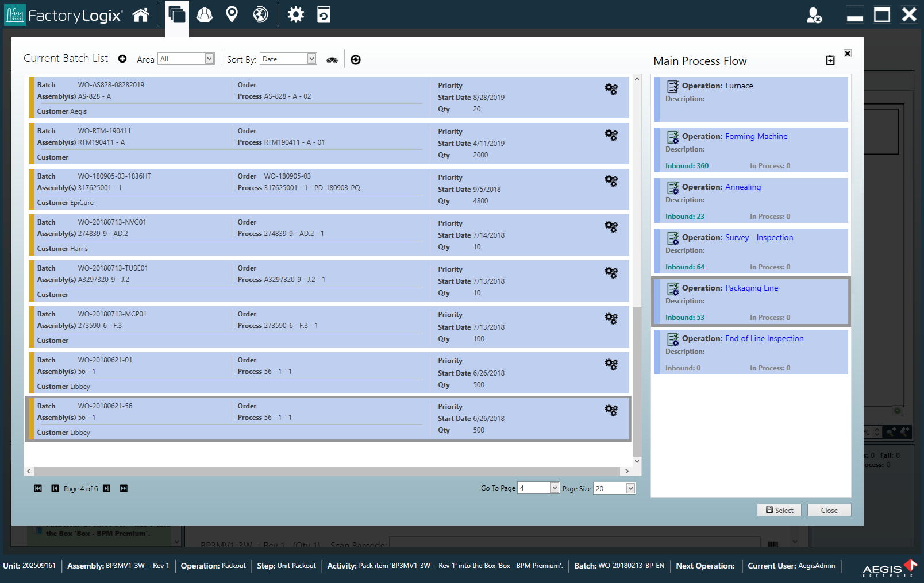Open the Sort By dropdown

[x=311, y=59]
